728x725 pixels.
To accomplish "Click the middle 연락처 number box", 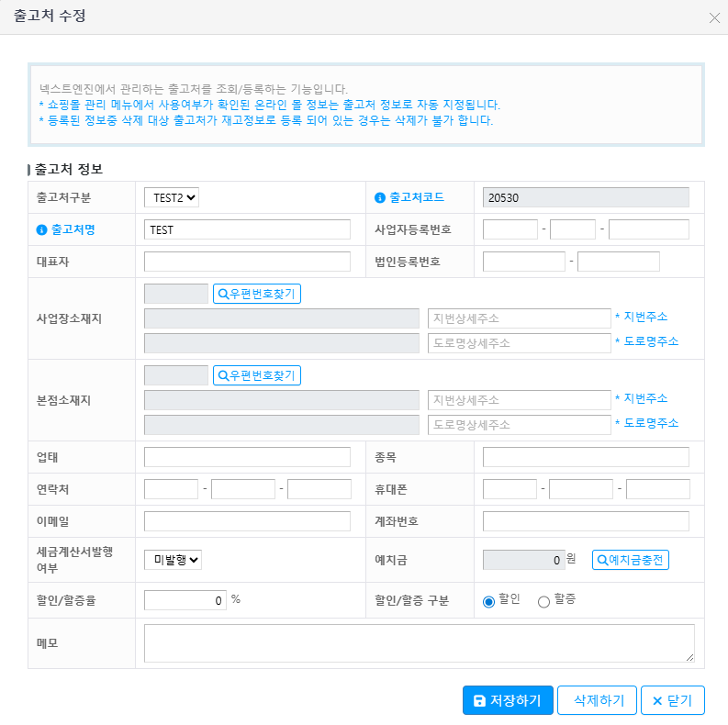I will pos(243,489).
